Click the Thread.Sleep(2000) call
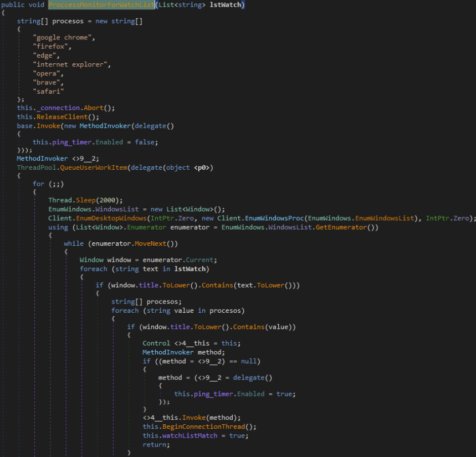The width and height of the screenshot is (476, 457). pos(85,200)
